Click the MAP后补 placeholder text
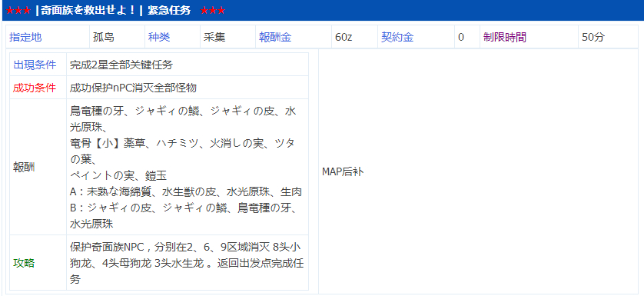644x296 pixels. click(343, 172)
